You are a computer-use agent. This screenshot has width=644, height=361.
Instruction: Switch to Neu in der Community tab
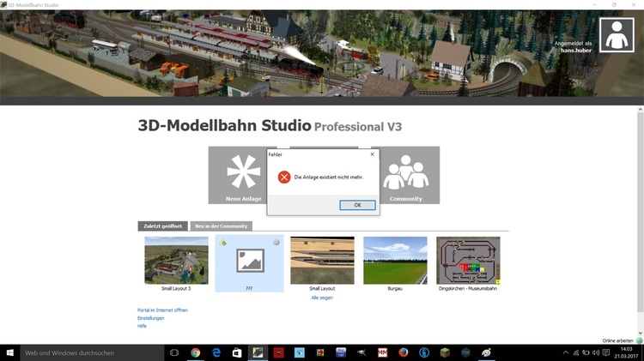[221, 226]
